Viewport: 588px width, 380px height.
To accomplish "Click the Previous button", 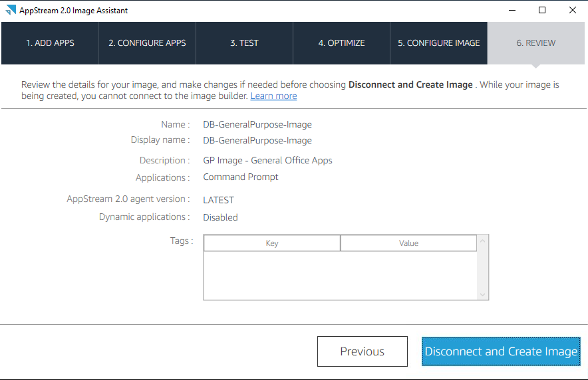I will (x=363, y=351).
